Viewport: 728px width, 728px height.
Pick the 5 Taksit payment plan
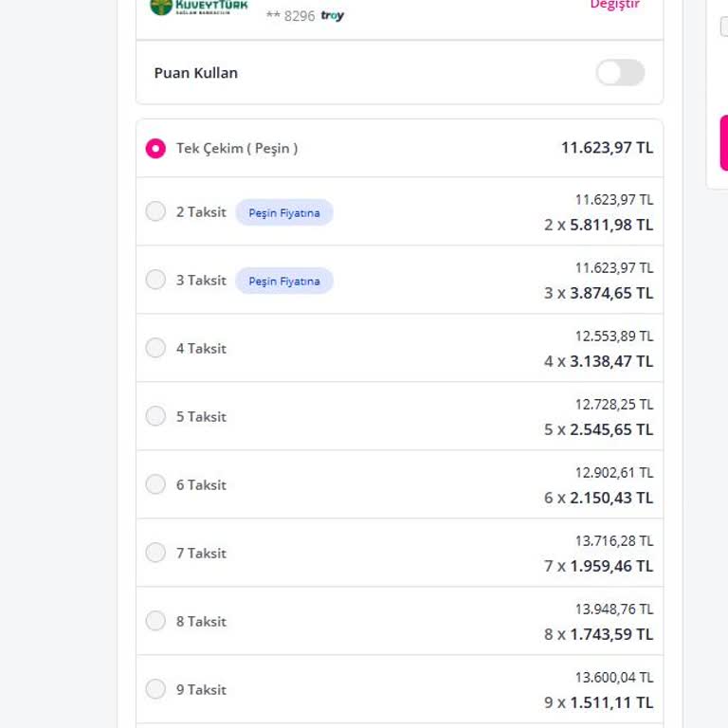(155, 416)
